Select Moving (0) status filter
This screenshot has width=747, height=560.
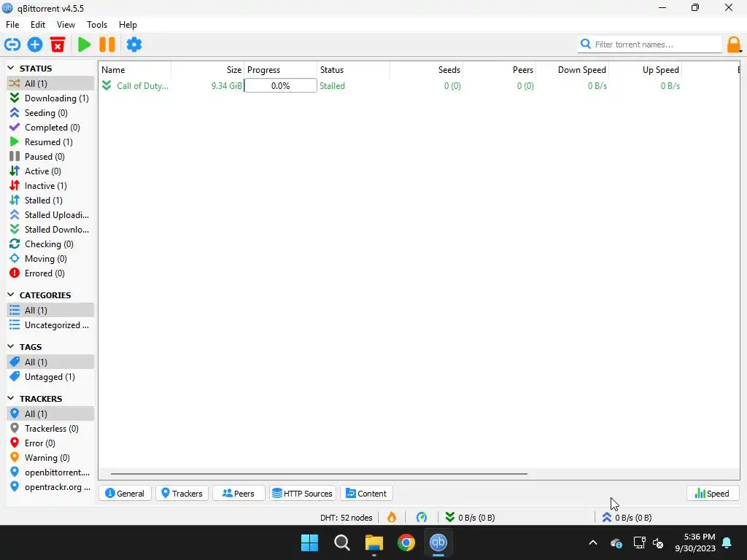point(50,259)
